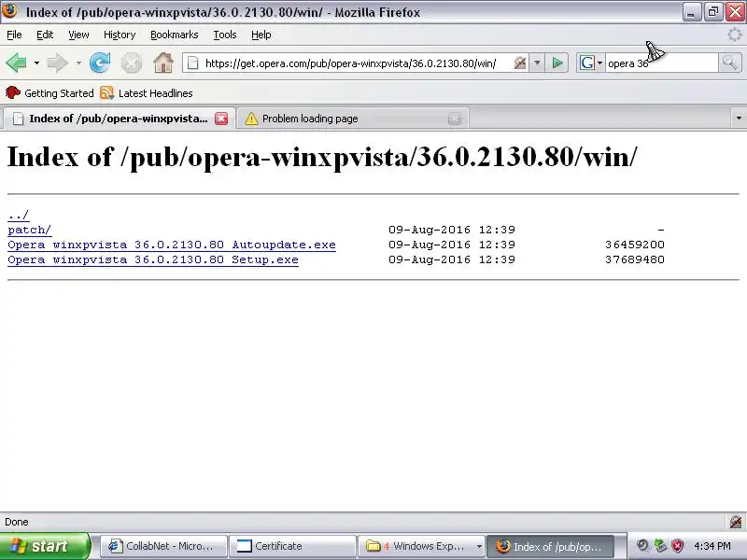
Task: Open the History menu
Action: click(x=120, y=35)
